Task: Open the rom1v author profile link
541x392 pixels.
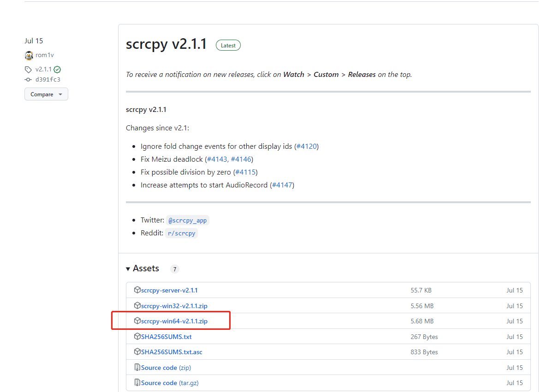Action: [45, 55]
